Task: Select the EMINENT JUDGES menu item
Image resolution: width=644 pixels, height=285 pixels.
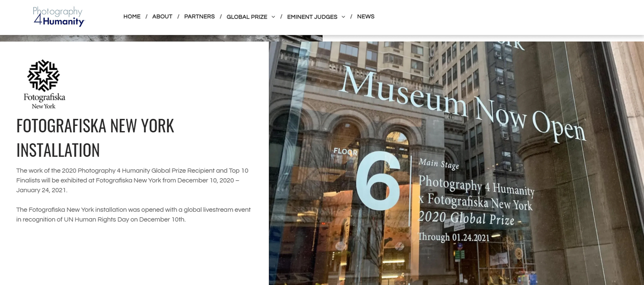Action: 312,17
